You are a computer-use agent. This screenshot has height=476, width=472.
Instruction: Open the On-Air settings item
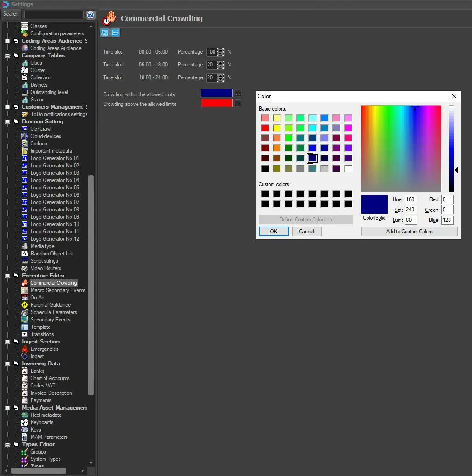(37, 298)
